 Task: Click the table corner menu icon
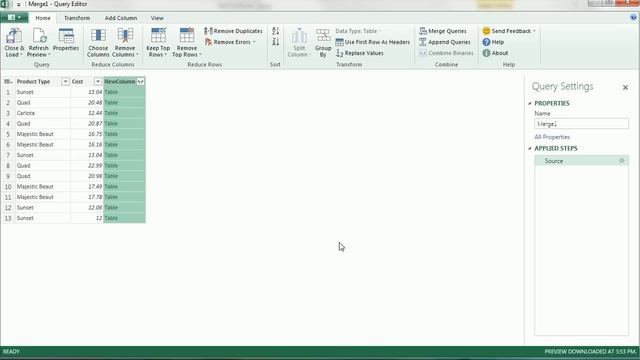8,82
